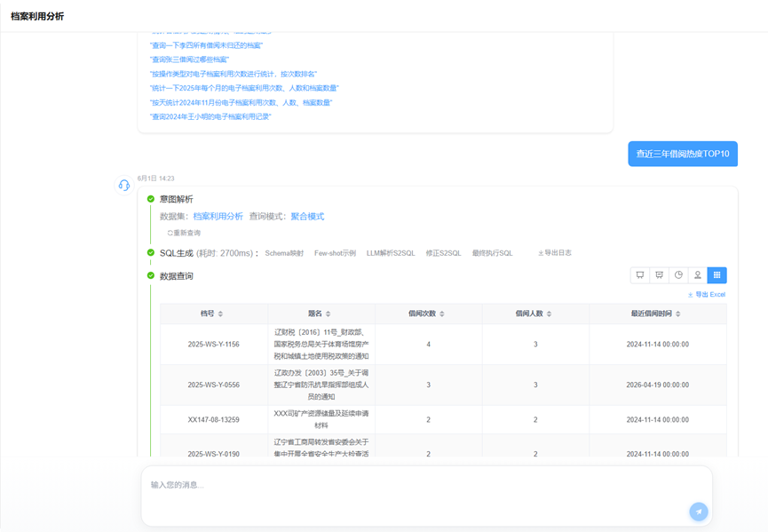Sort the table by 借阅次数 column

[x=442, y=314]
